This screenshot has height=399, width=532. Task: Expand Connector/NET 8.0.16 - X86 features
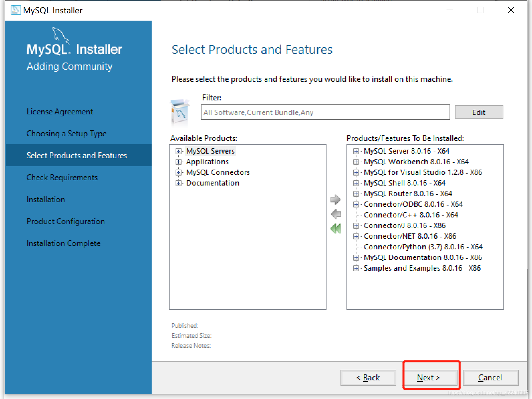pos(356,236)
